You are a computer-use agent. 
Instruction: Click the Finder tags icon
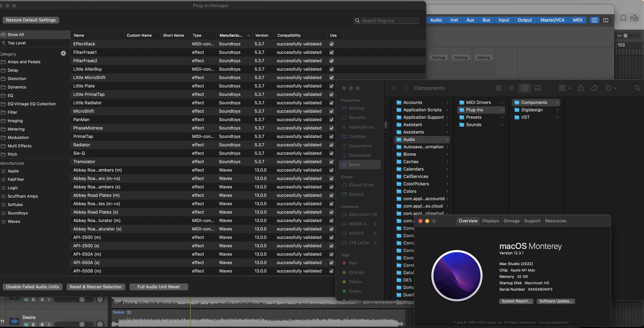click(594, 88)
